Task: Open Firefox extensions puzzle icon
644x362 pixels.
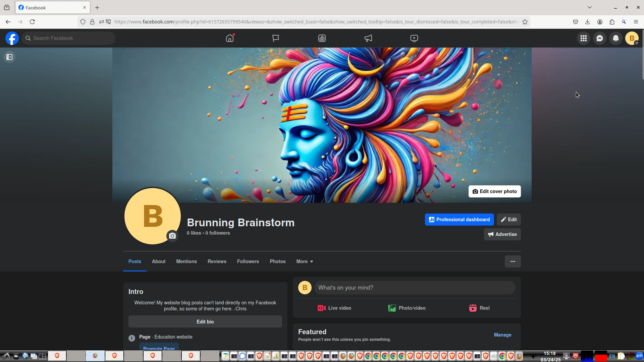Action: (612, 22)
